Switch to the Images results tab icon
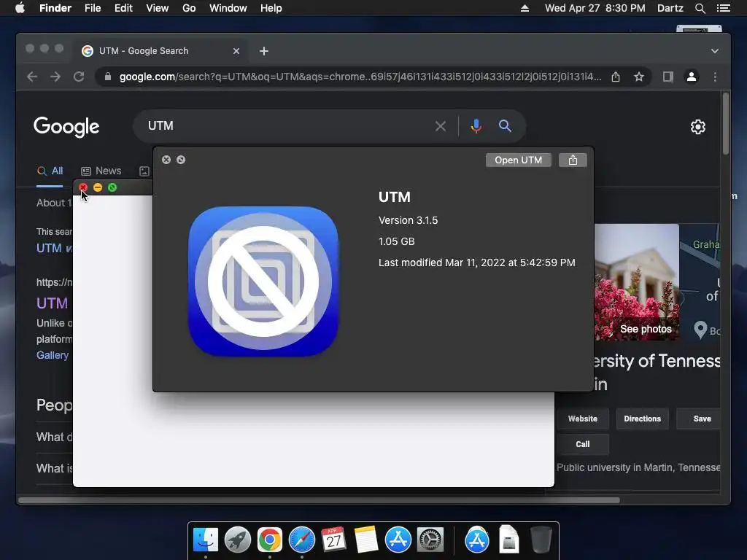747x560 pixels. coord(144,171)
